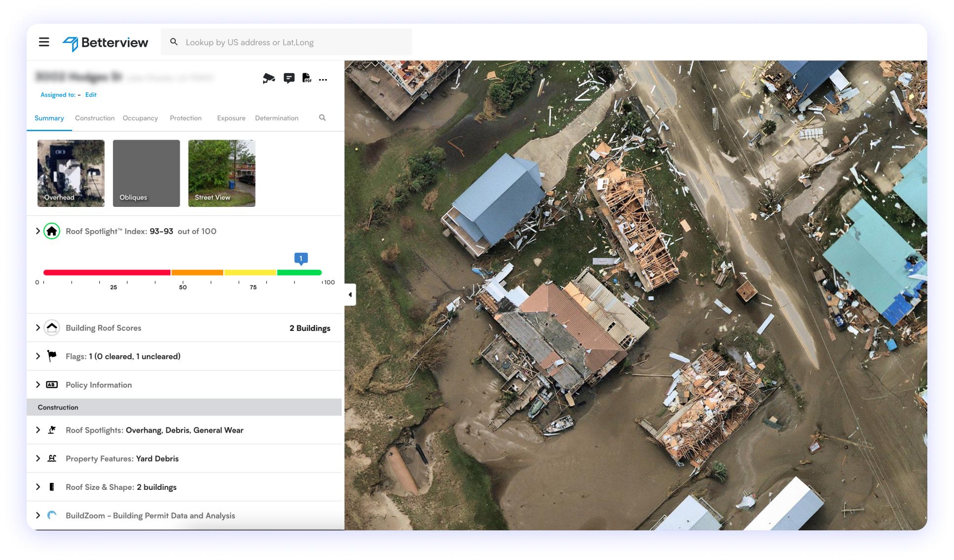Click the Roof Spotlight Index house icon

52,230
